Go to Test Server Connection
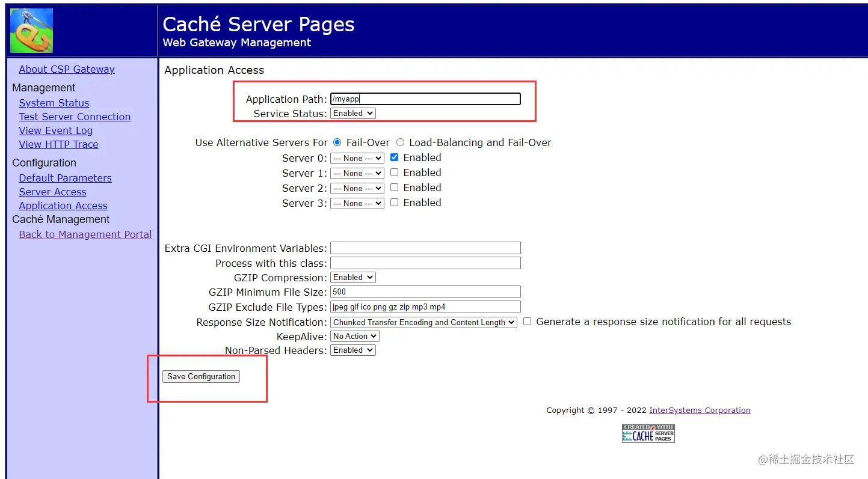This screenshot has width=868, height=479. [x=75, y=117]
